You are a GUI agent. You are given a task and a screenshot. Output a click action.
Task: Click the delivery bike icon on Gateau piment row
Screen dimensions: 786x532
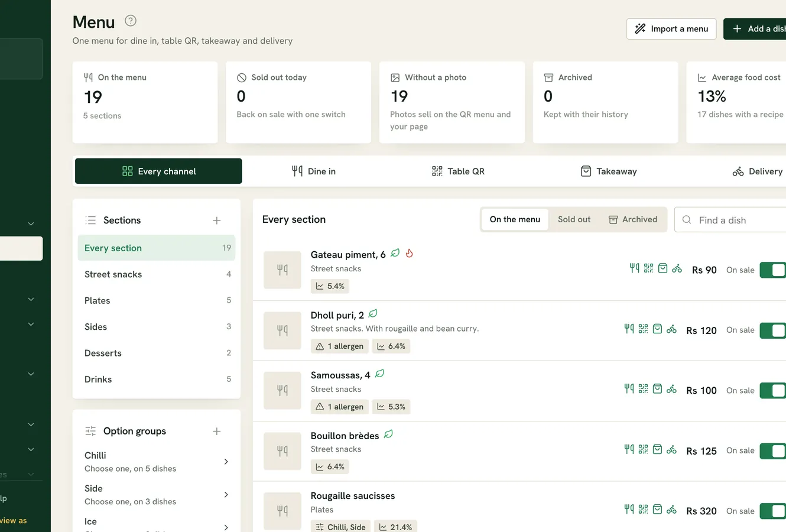click(x=677, y=268)
